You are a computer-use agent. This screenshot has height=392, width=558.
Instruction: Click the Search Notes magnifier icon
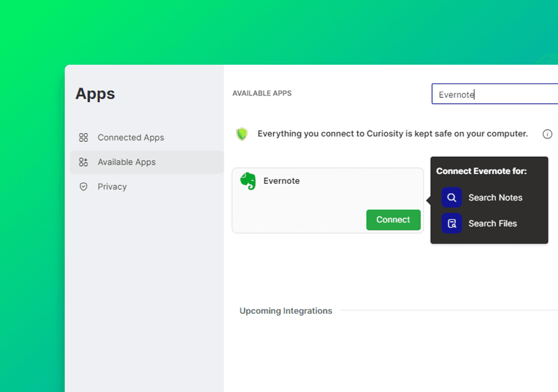(x=452, y=197)
